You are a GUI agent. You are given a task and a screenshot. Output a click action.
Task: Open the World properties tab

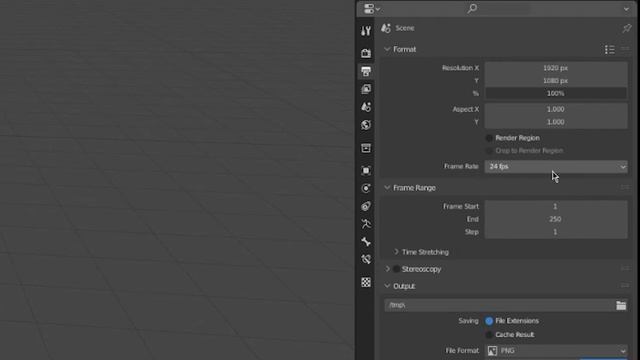tap(366, 125)
